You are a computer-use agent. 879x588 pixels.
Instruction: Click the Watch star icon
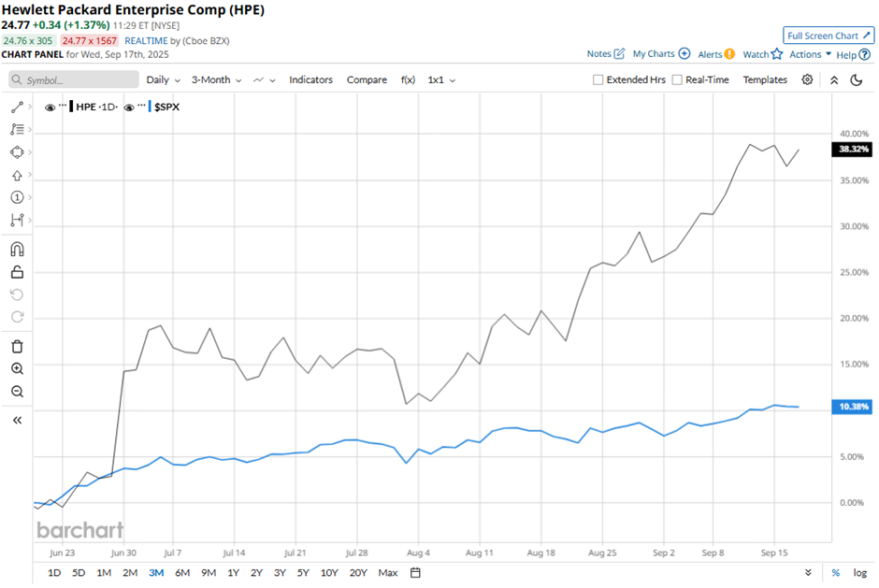[776, 54]
